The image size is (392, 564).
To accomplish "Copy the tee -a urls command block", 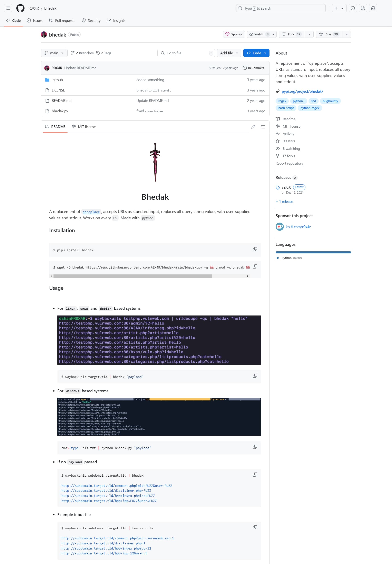I will pos(255,527).
